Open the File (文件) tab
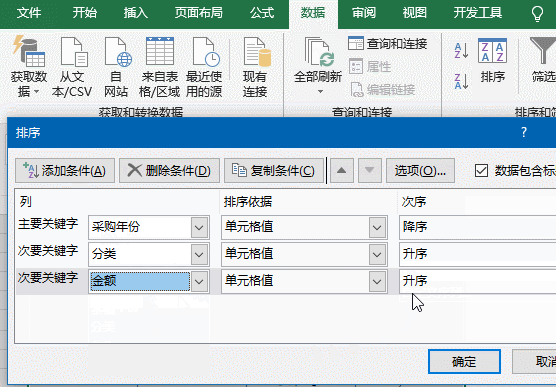This screenshot has width=556, height=387. point(28,13)
